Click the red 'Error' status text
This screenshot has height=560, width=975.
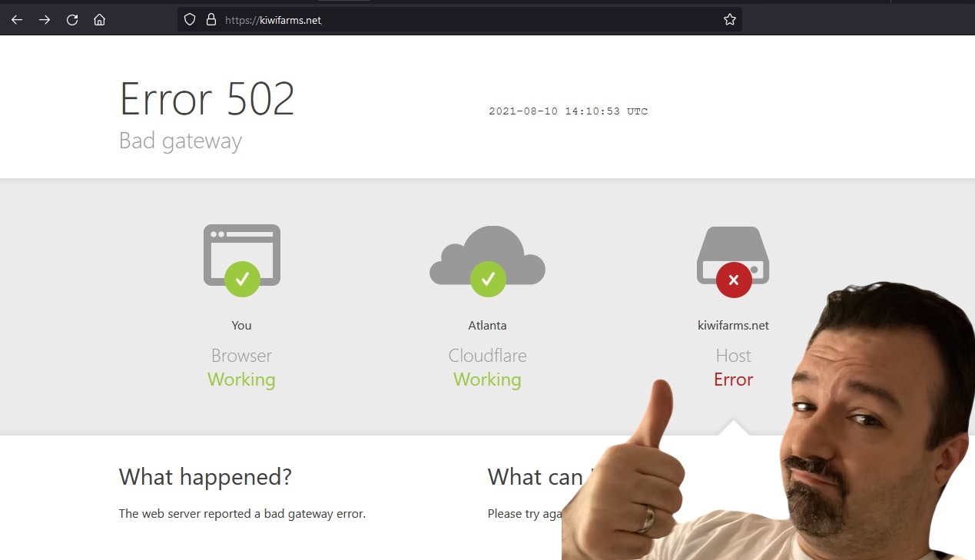733,379
